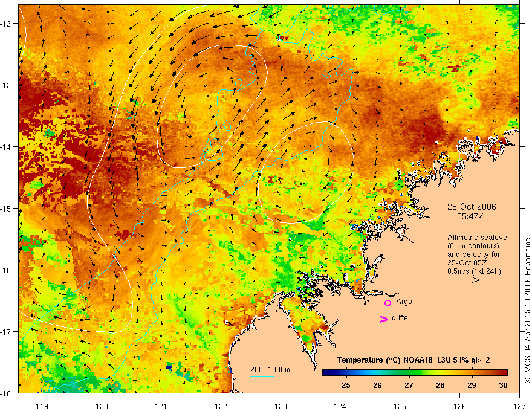
Task: Click the drifter legend label
Action: [x=401, y=318]
